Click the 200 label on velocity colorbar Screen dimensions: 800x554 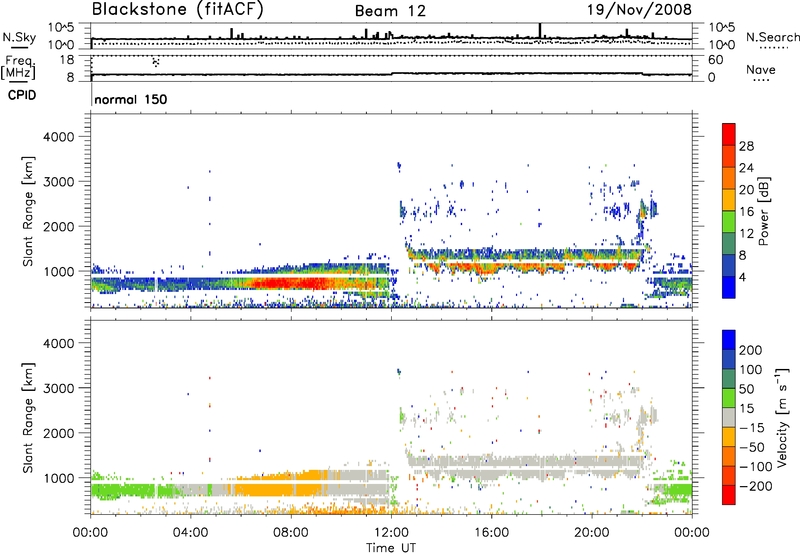click(x=751, y=350)
